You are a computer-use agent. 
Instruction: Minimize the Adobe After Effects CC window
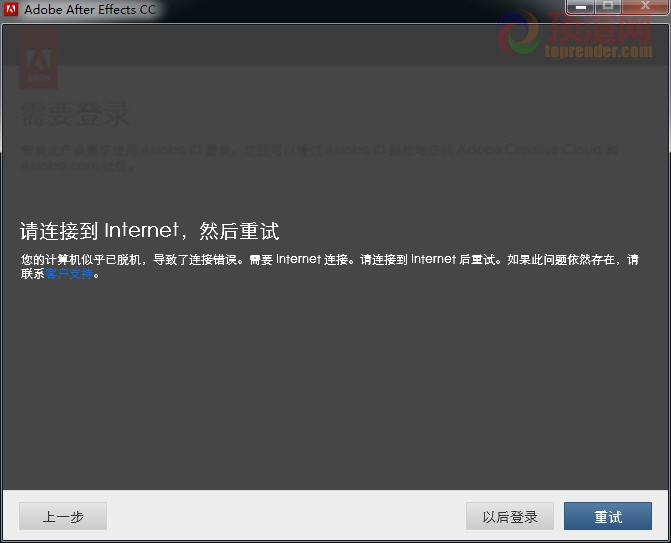[580, 6]
